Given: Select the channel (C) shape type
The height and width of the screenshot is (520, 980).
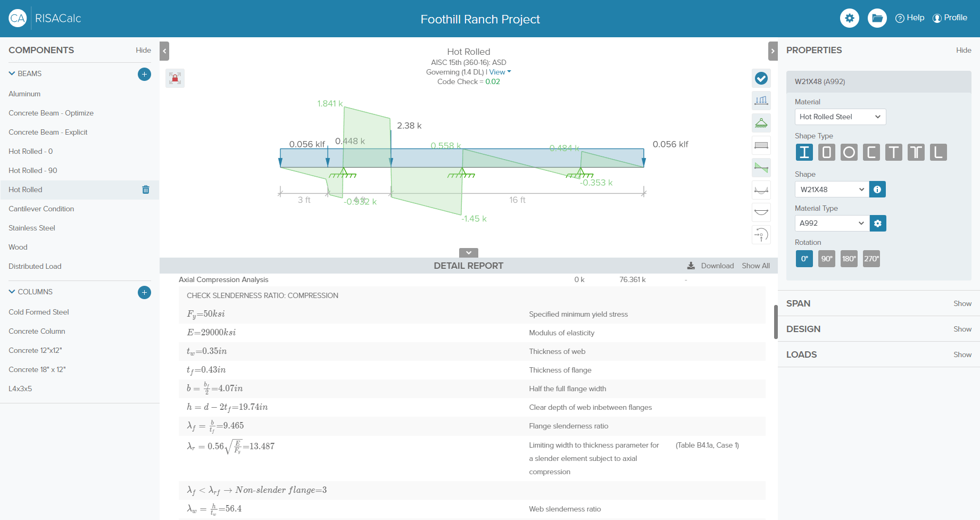Looking at the screenshot, I should tap(871, 153).
